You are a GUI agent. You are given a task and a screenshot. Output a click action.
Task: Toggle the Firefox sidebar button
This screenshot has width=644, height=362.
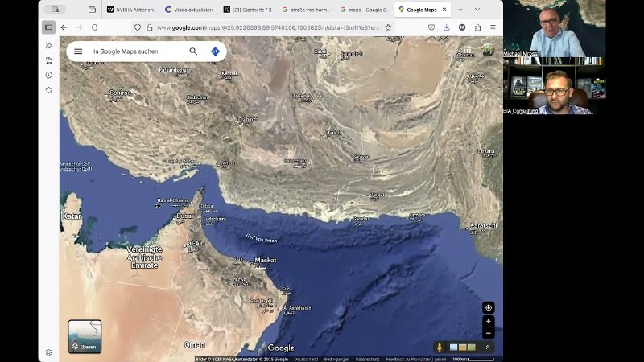click(48, 27)
